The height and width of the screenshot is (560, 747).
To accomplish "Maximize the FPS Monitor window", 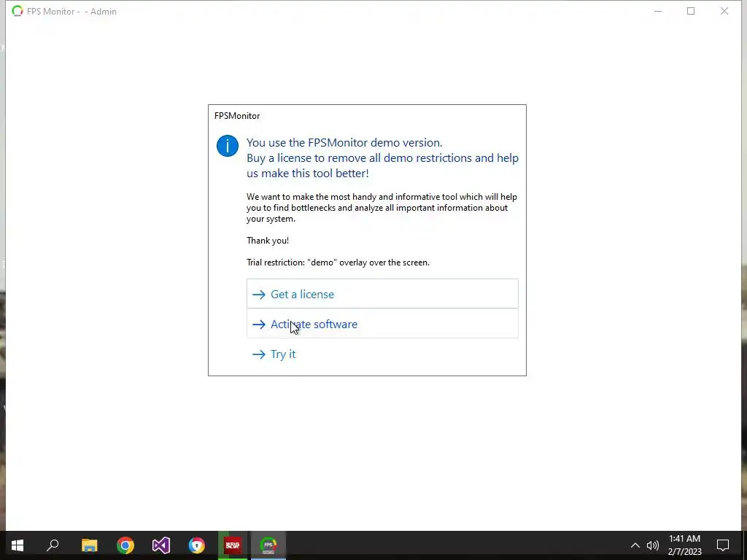I will [691, 11].
